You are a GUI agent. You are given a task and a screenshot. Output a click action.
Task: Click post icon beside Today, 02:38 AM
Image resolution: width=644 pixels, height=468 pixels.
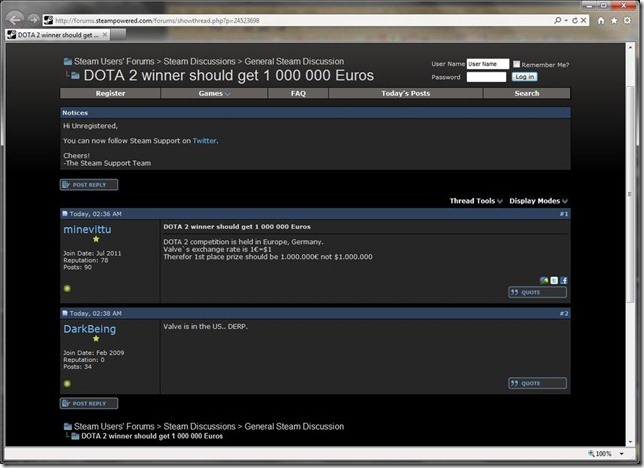[x=65, y=313]
